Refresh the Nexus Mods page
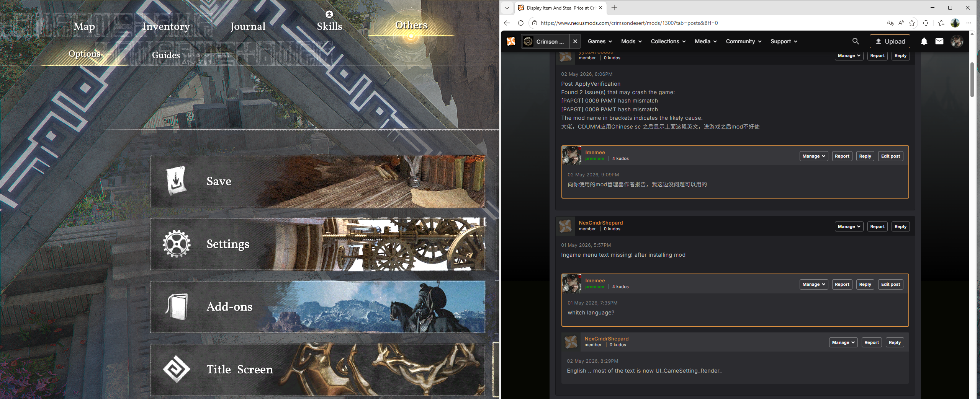 coord(520,23)
